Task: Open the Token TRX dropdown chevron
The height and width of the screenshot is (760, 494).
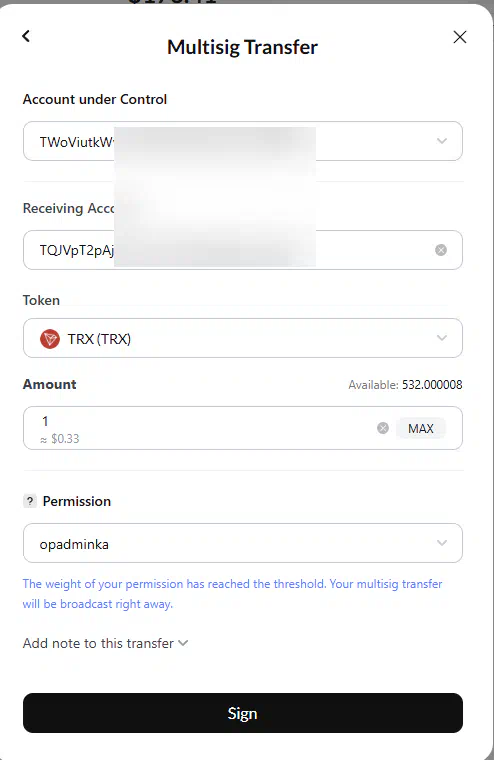Action: click(x=442, y=338)
